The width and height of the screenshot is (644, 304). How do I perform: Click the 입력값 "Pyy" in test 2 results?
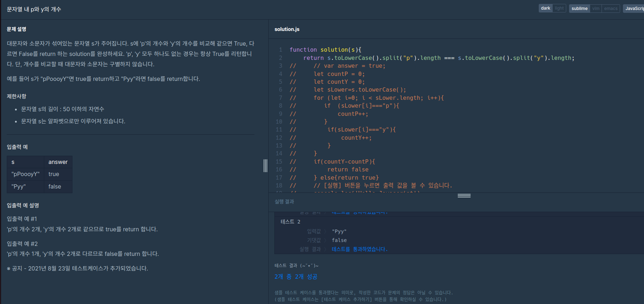[339, 231]
